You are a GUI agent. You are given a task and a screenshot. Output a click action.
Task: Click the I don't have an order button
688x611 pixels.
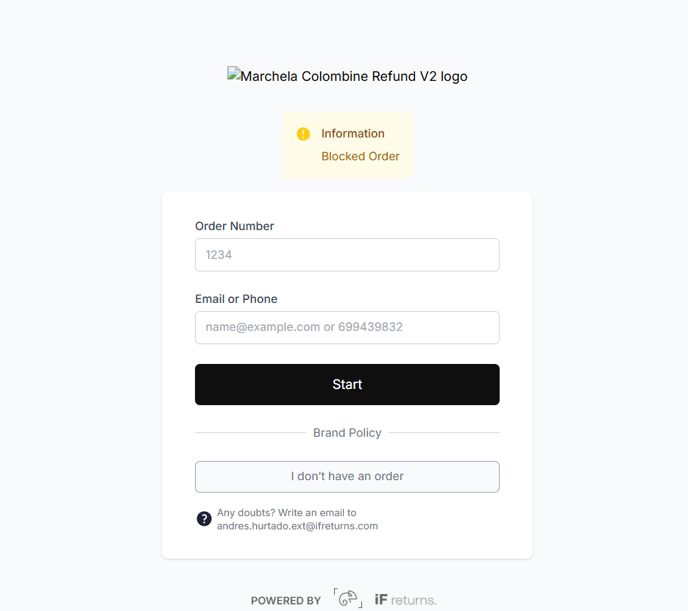click(x=347, y=477)
